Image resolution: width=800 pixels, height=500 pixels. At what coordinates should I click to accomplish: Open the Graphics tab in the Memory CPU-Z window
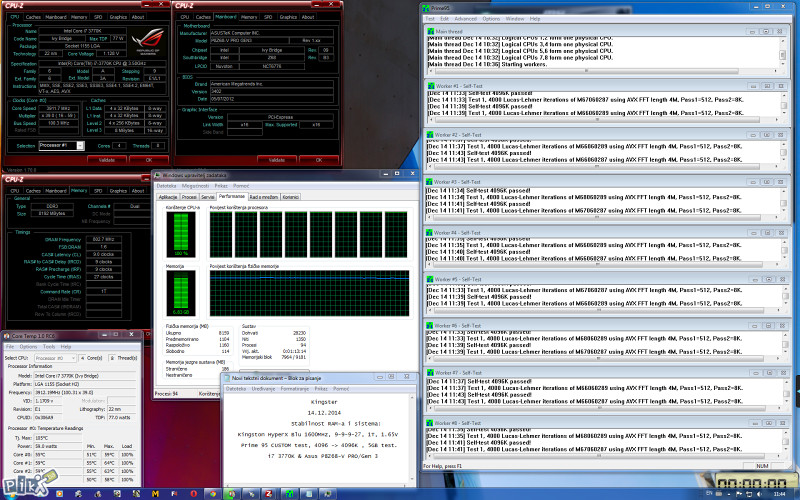(118, 191)
